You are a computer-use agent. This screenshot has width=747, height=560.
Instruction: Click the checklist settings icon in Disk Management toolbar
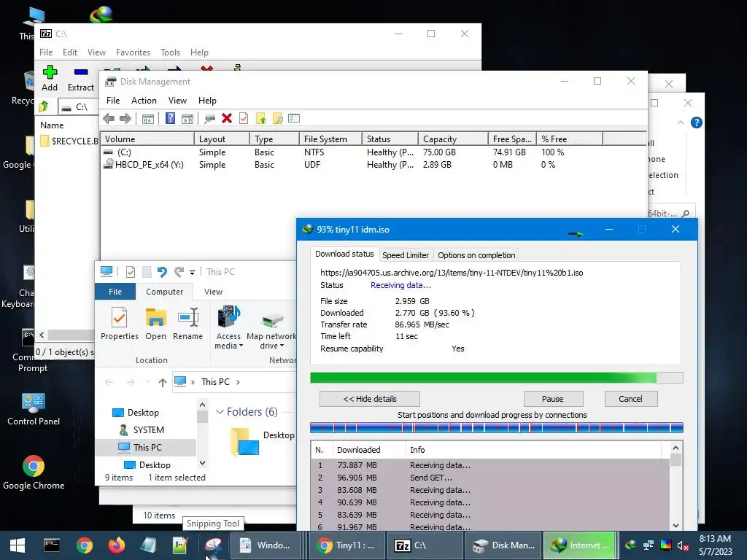tap(294, 119)
